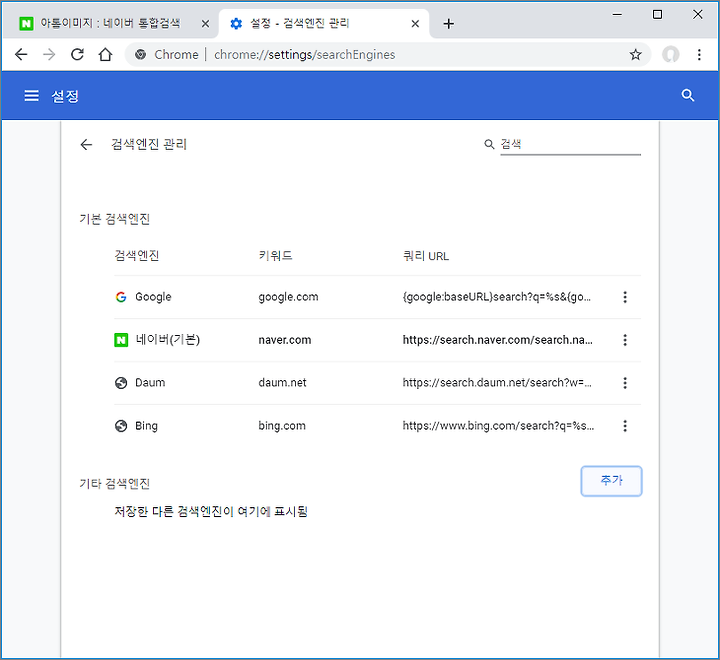
Task: Click magnifier icon beside 검색 field
Action: click(x=489, y=144)
